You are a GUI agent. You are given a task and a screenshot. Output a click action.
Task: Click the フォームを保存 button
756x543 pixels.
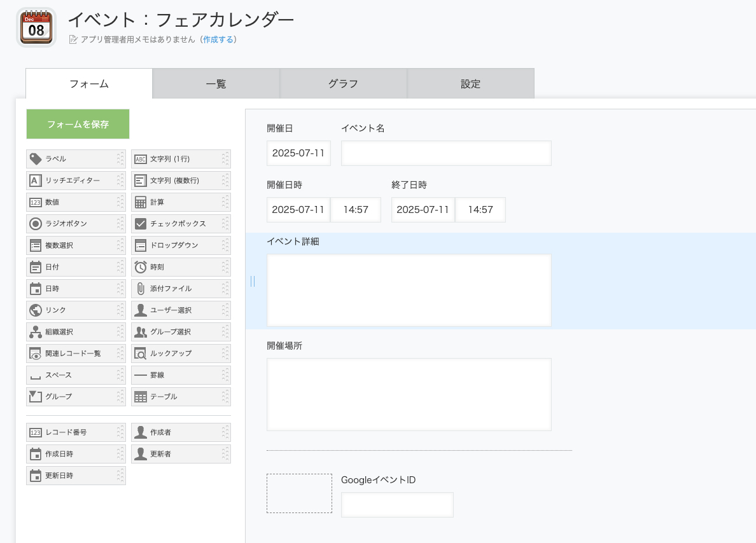pyautogui.click(x=78, y=124)
